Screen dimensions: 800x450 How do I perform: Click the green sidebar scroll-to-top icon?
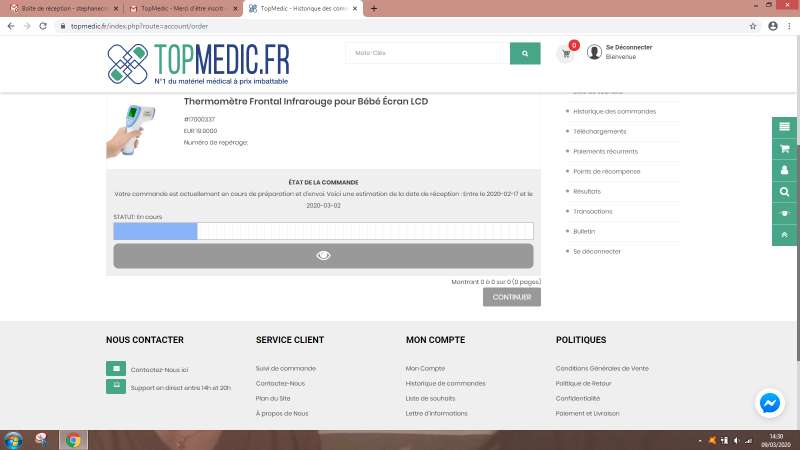[x=784, y=235]
